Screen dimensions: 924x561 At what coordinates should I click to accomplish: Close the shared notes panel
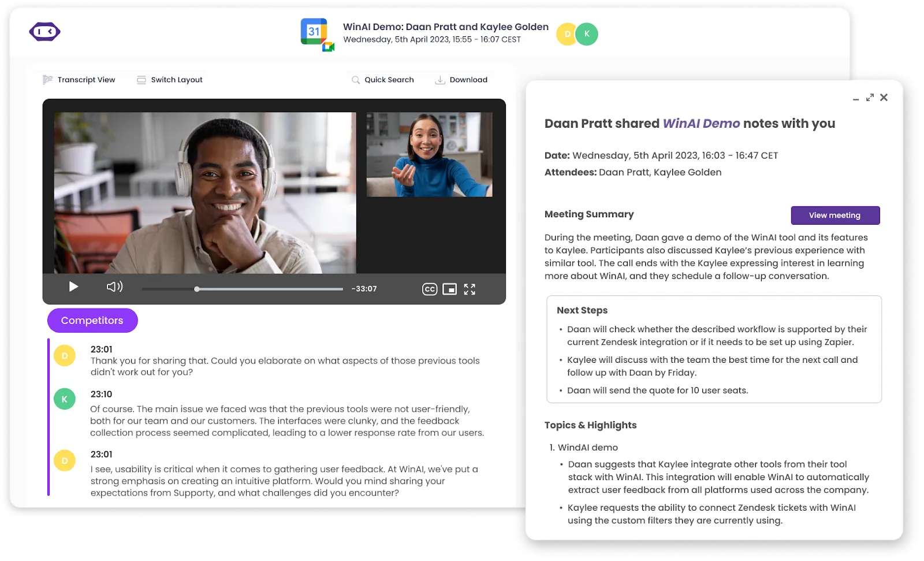click(x=884, y=98)
